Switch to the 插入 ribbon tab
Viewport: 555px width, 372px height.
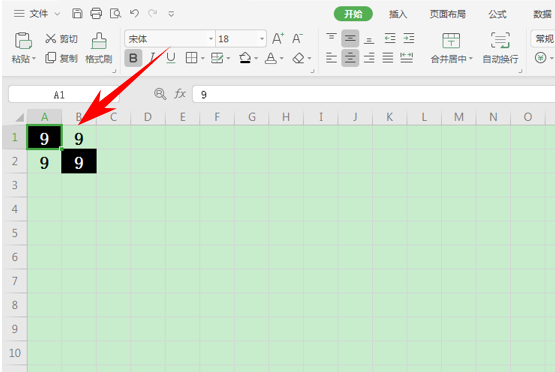pos(398,14)
